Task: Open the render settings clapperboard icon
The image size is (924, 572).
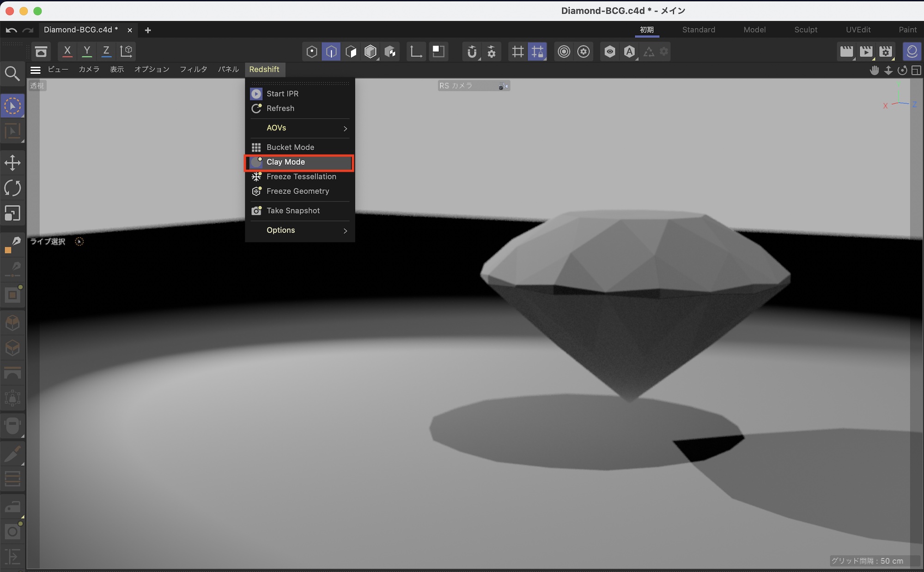Action: coord(885,51)
